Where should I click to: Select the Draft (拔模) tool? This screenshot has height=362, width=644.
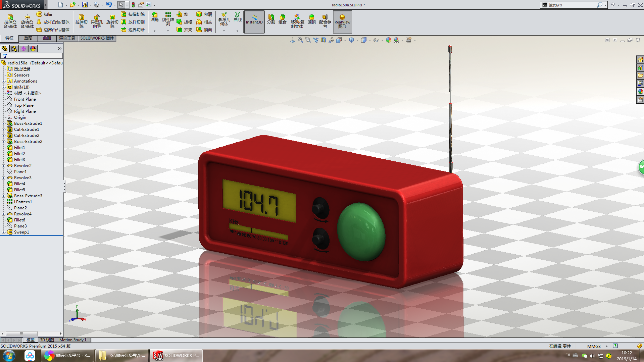point(185,22)
